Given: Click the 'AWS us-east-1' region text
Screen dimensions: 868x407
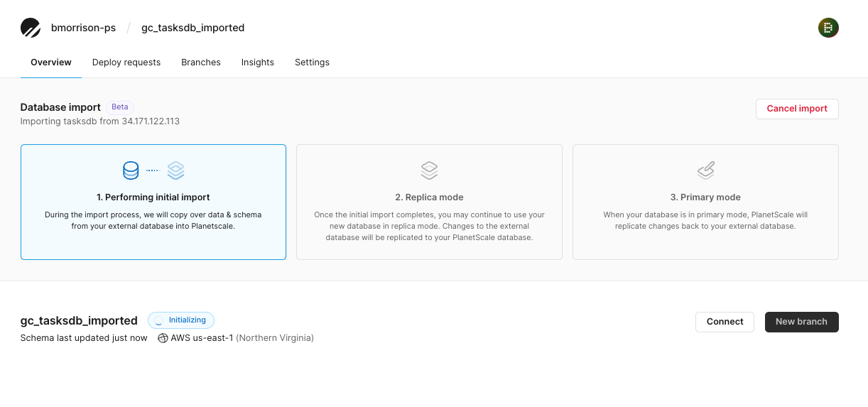Looking at the screenshot, I should click(202, 338).
